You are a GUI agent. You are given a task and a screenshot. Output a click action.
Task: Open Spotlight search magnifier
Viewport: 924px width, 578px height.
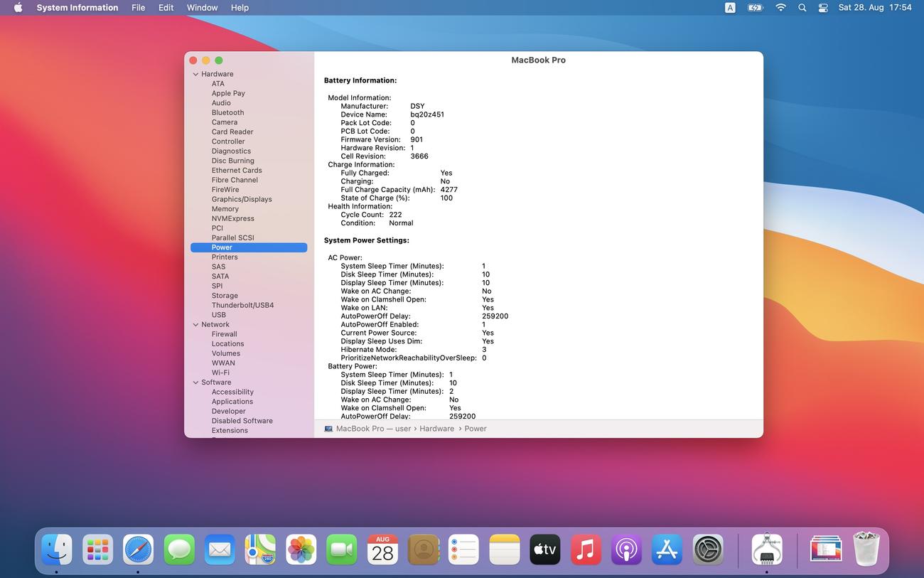point(802,7)
